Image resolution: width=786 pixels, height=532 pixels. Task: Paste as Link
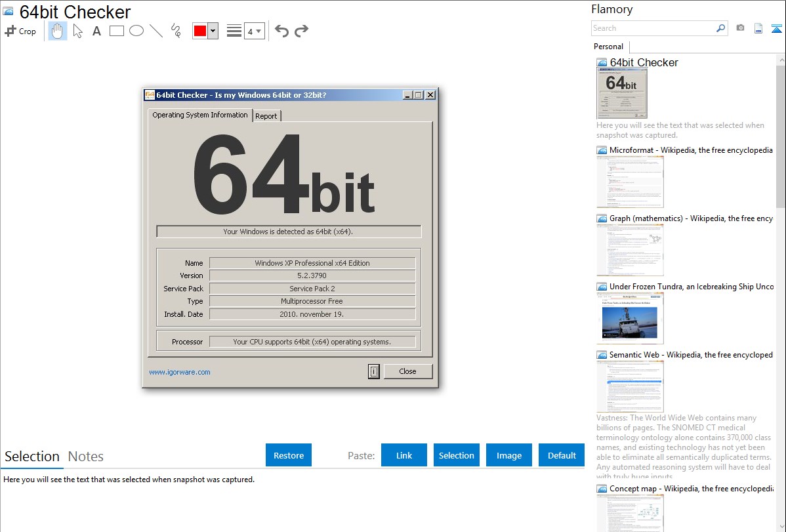[404, 455]
